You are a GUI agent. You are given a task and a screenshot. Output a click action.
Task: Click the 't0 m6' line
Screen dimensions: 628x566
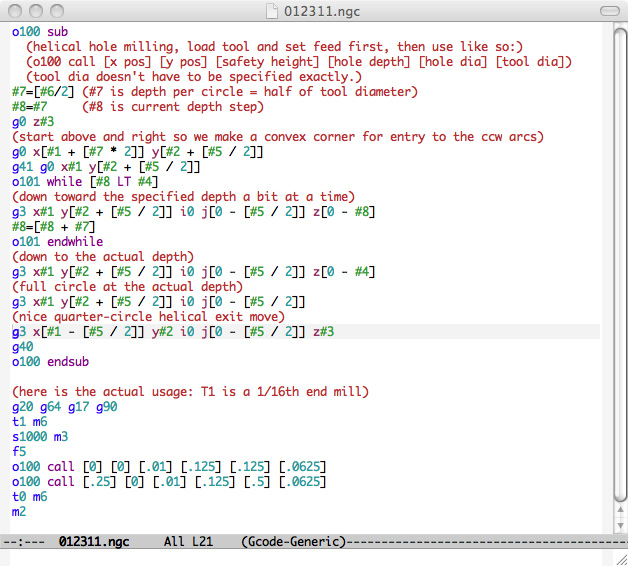30,497
